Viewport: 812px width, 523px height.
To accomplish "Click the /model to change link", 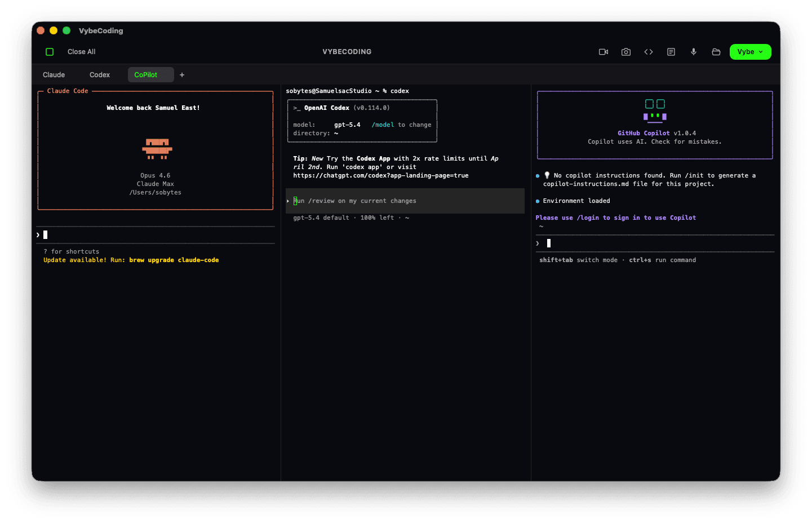I will click(383, 125).
